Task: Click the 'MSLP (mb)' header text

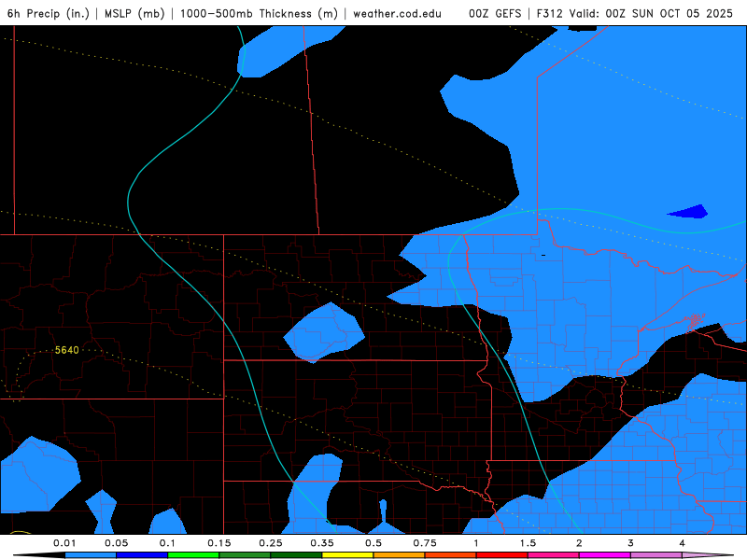Action: 134,13
